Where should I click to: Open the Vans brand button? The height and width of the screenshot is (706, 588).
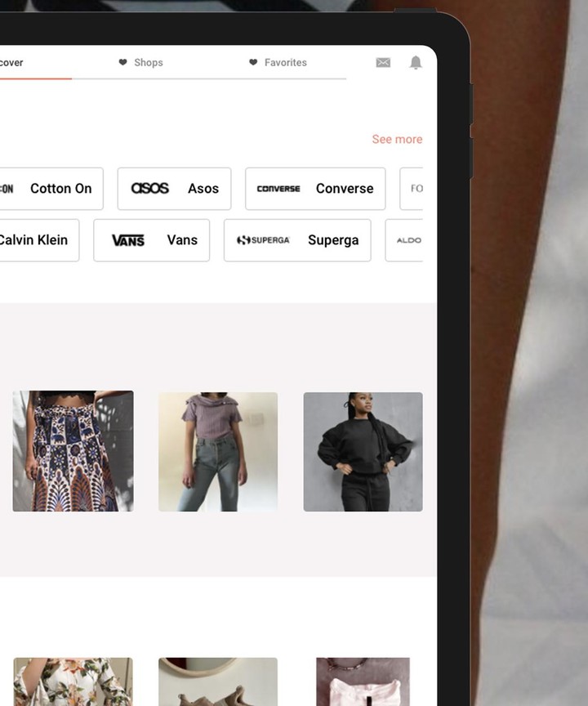[x=152, y=240]
